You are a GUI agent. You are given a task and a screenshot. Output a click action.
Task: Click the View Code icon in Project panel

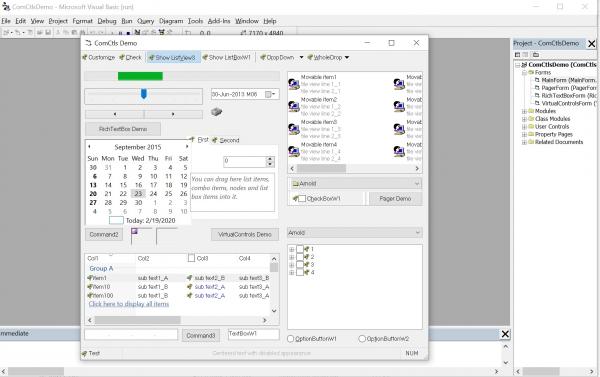(517, 55)
